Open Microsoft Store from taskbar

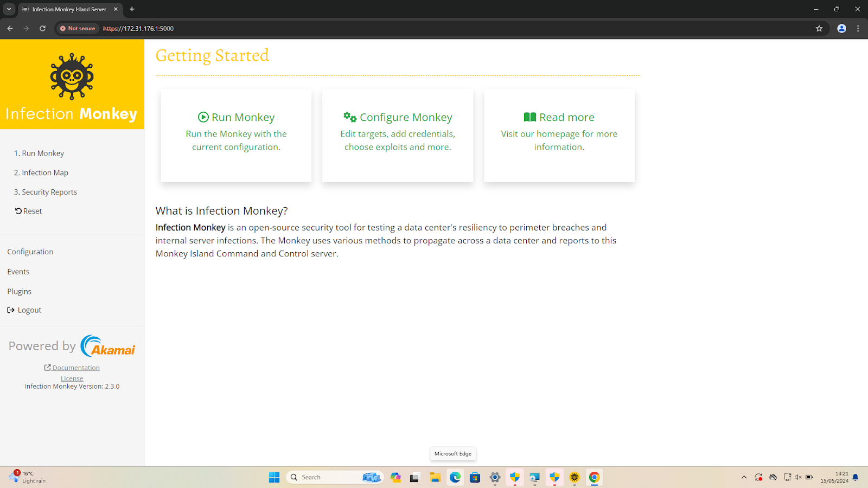(x=475, y=477)
